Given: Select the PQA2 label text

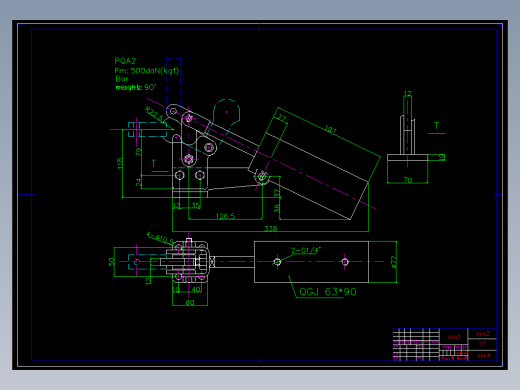Looking at the screenshot, I should point(125,61).
